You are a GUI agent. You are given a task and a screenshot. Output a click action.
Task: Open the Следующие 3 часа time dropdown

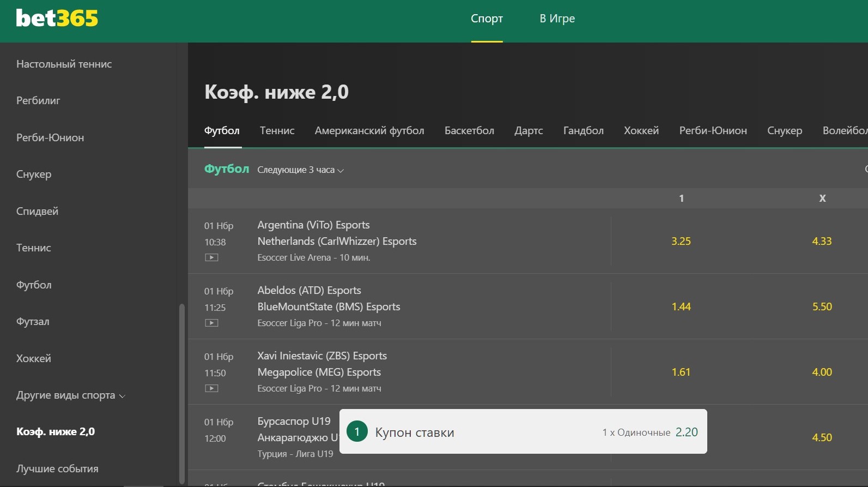click(300, 170)
